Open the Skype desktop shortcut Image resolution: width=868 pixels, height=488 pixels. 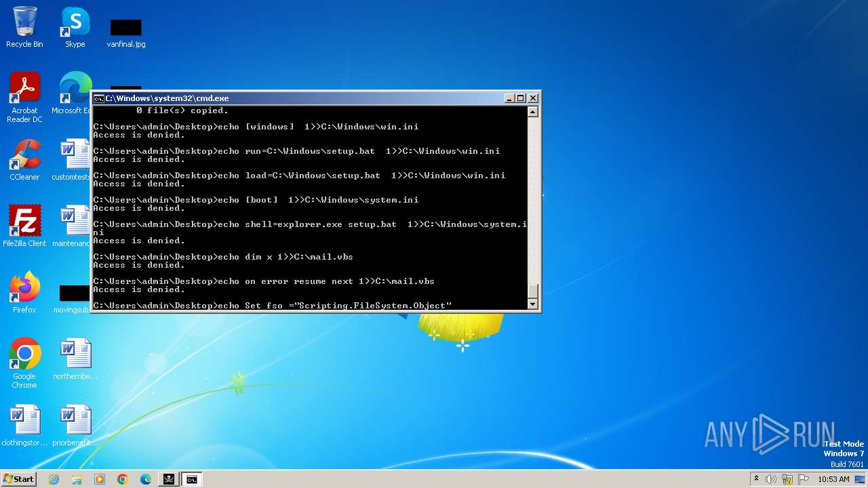[x=75, y=27]
